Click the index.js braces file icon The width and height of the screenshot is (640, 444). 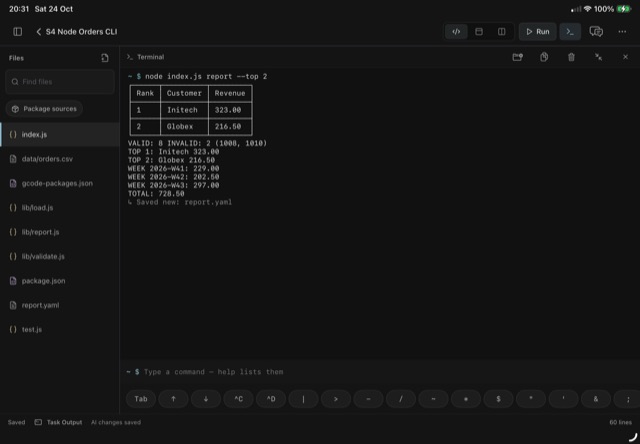(x=13, y=134)
